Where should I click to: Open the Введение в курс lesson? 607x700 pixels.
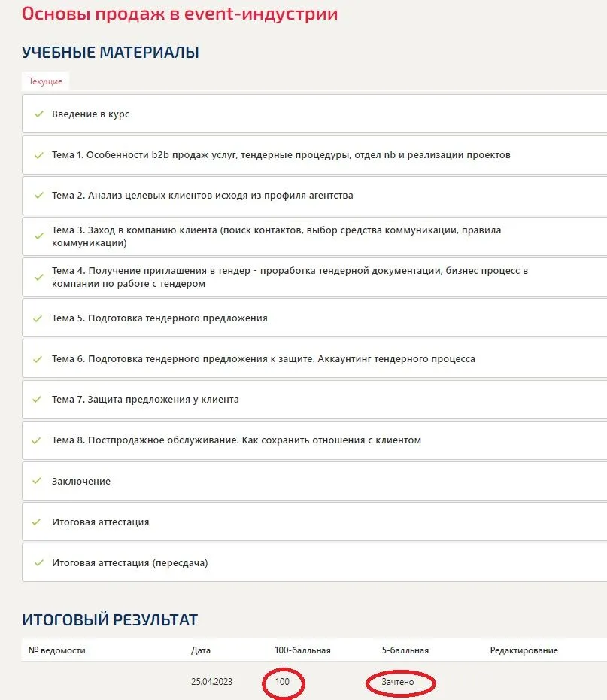coord(314,114)
